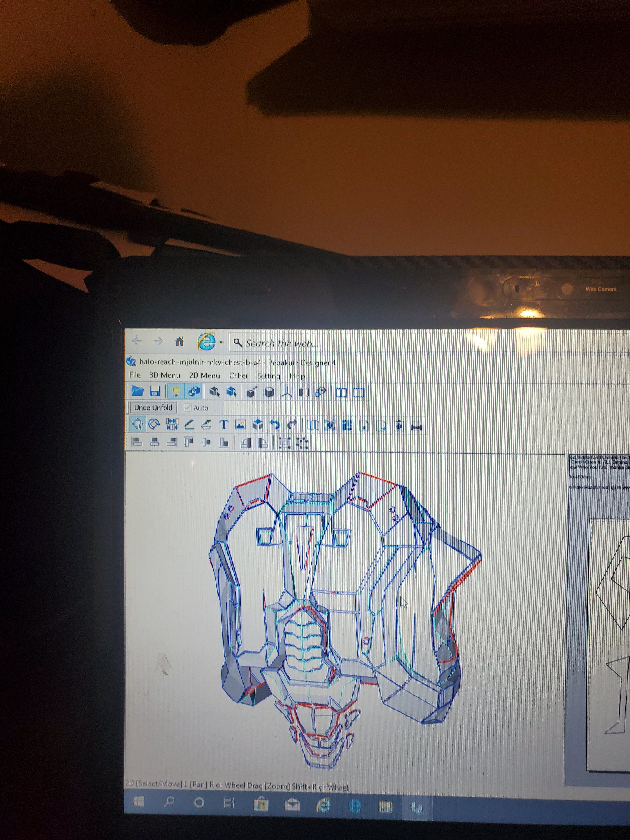
Task: Click the mirror/flip icon in toolbar
Action: 304,392
